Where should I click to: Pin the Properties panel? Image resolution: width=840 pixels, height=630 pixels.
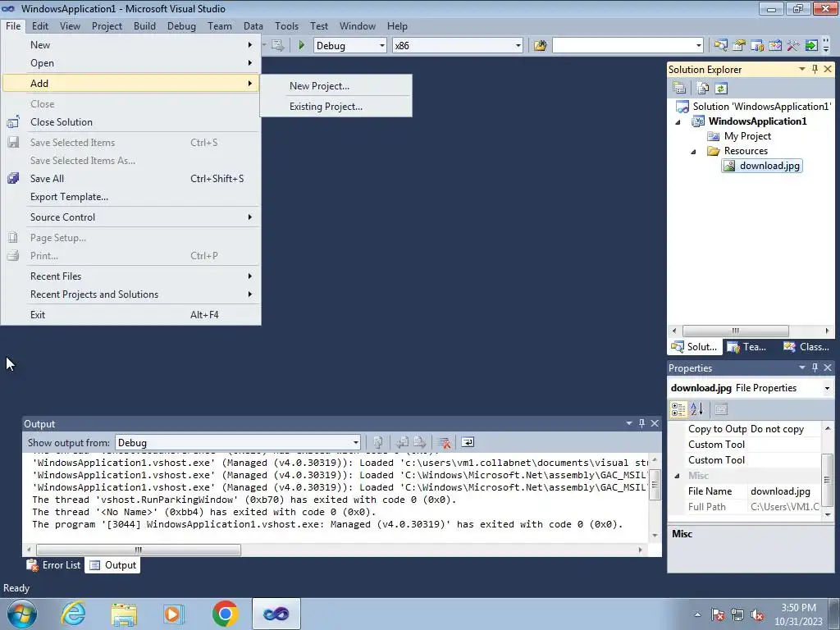(815, 367)
